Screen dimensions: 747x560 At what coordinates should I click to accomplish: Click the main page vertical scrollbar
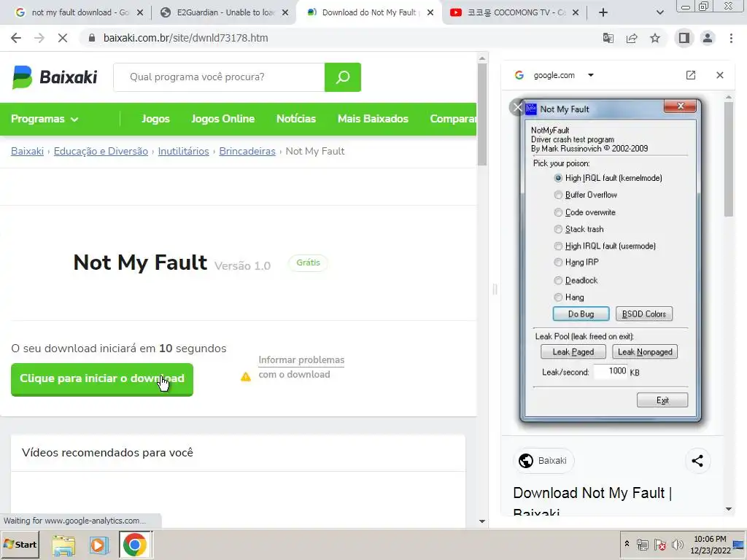coord(482,114)
